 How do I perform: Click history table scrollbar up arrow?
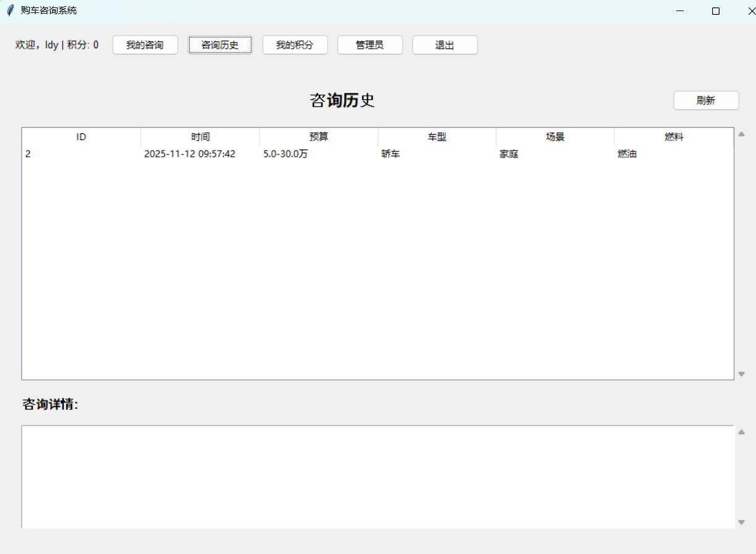tap(742, 133)
